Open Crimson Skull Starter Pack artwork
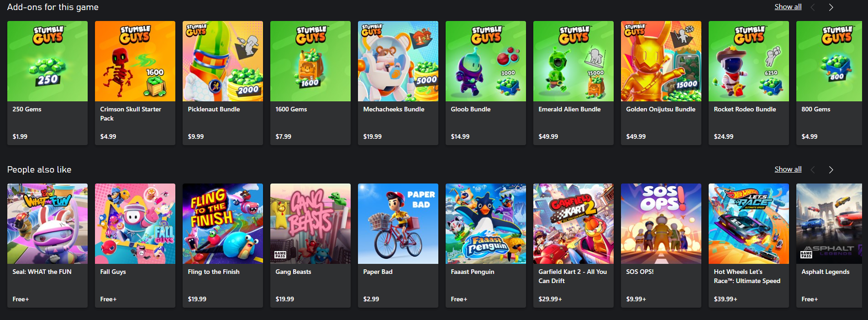 pos(135,61)
